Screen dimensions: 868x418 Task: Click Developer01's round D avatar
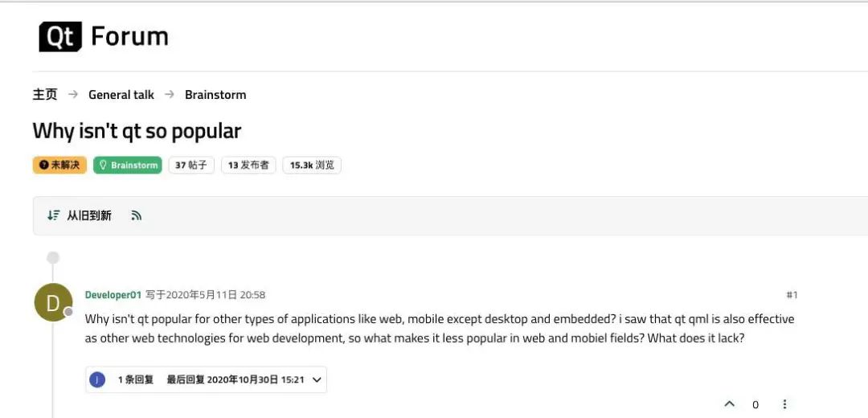pos(53,303)
